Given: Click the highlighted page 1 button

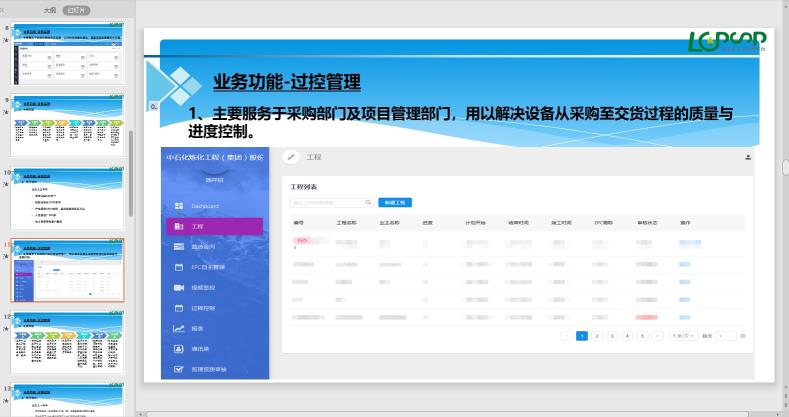Looking at the screenshot, I should tap(582, 336).
